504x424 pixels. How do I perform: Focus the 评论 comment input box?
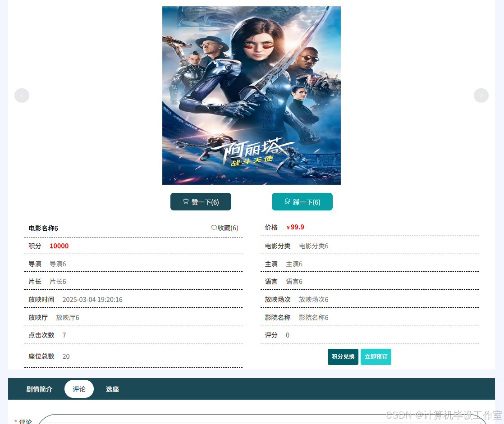coord(262,419)
